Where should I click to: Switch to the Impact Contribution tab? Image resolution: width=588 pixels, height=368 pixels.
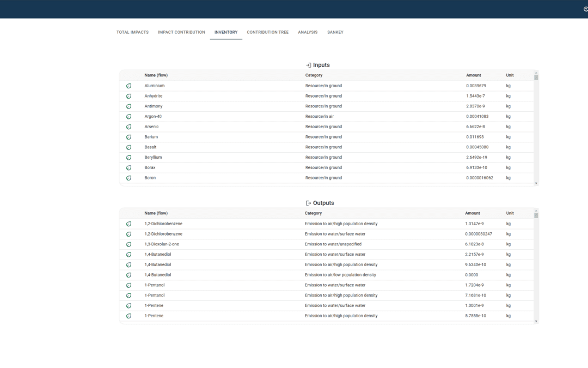[181, 32]
